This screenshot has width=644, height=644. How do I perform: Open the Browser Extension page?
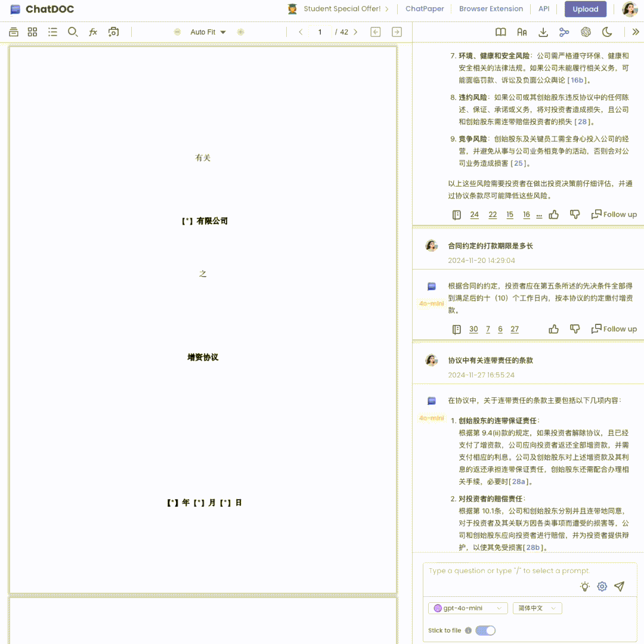pos(491,8)
